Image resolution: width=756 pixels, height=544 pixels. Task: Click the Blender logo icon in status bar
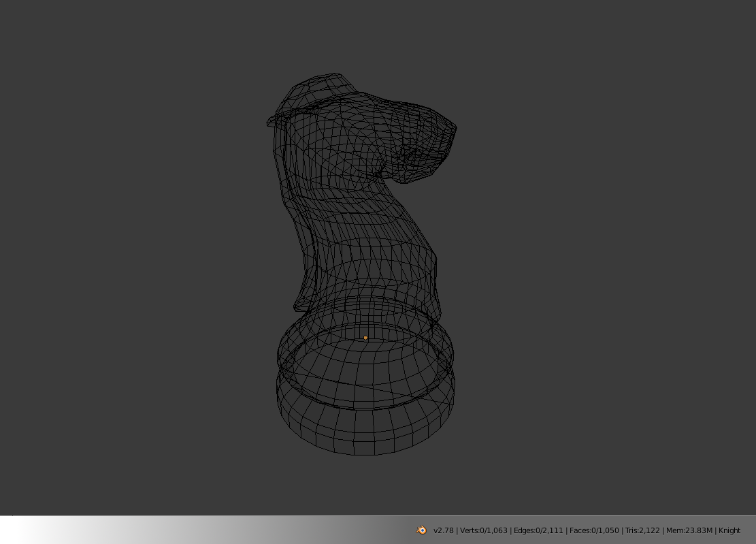pos(421,530)
